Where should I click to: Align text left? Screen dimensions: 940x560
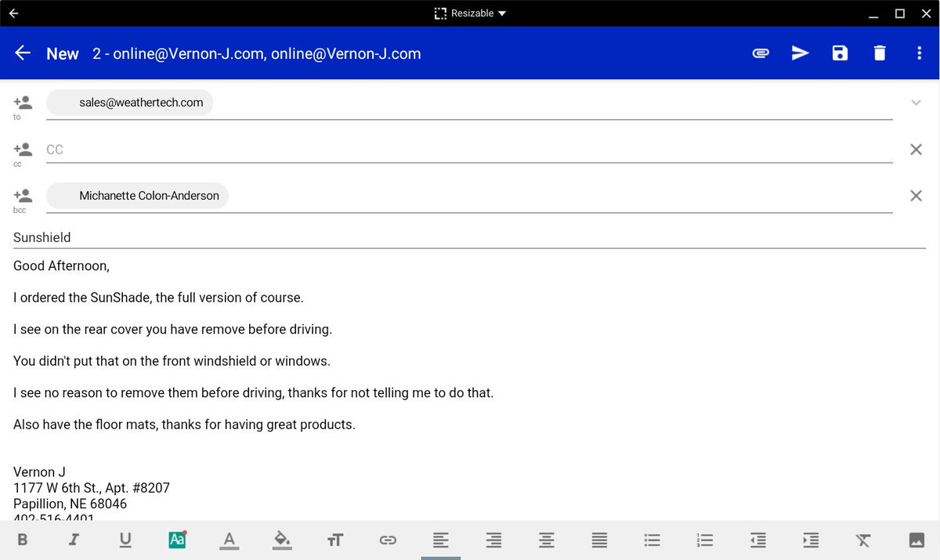click(441, 540)
